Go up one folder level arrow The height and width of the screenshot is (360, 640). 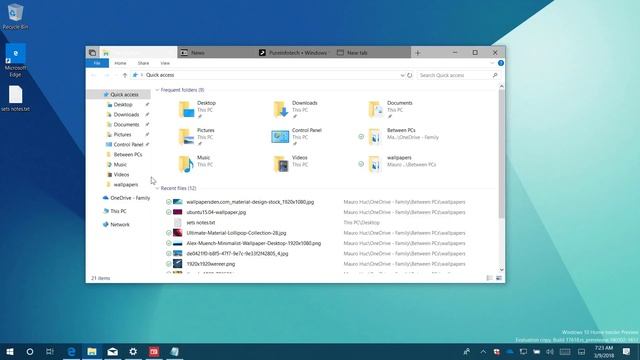coord(125,75)
